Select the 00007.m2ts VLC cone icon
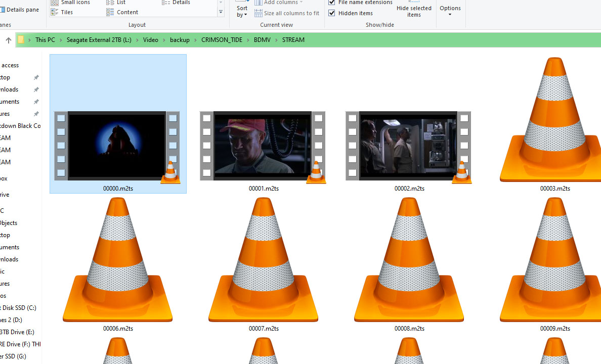 pyautogui.click(x=264, y=260)
